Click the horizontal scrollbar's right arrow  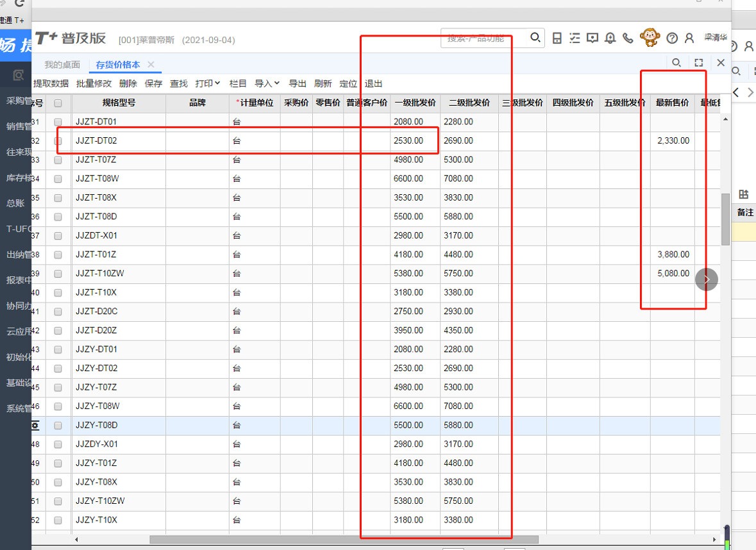pos(714,539)
